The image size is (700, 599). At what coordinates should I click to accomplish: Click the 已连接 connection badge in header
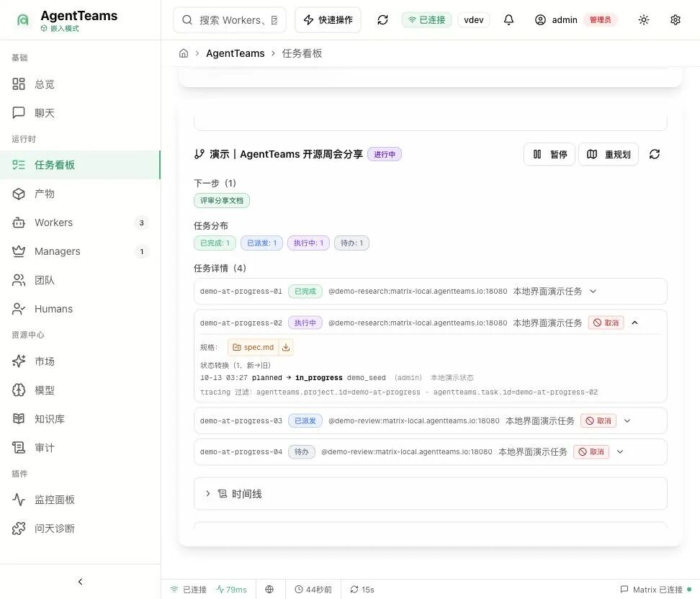(427, 20)
